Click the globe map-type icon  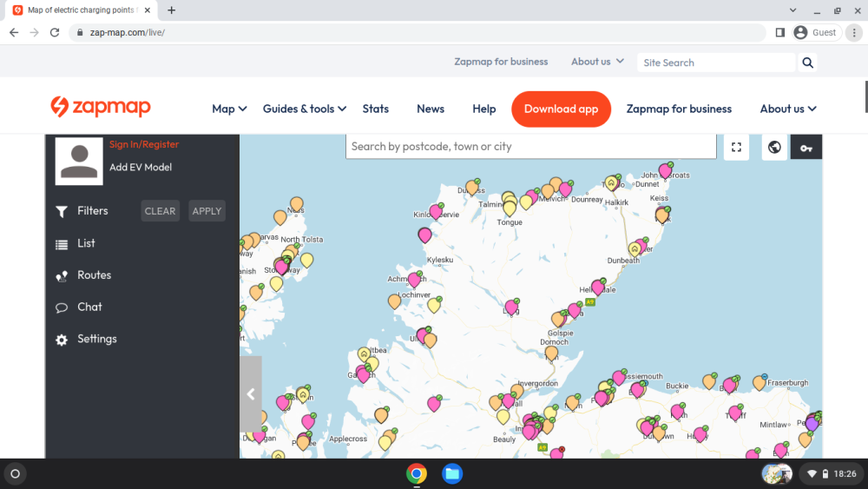(x=774, y=147)
